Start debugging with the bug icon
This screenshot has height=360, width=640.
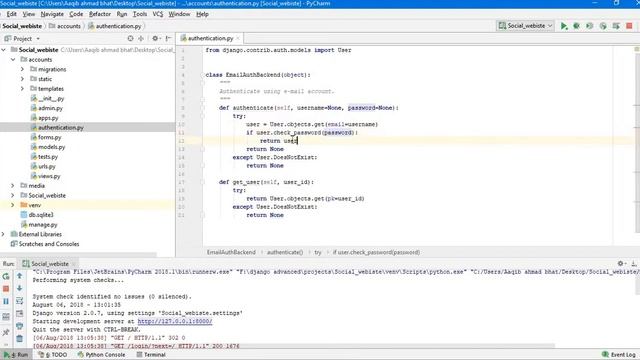click(576, 26)
